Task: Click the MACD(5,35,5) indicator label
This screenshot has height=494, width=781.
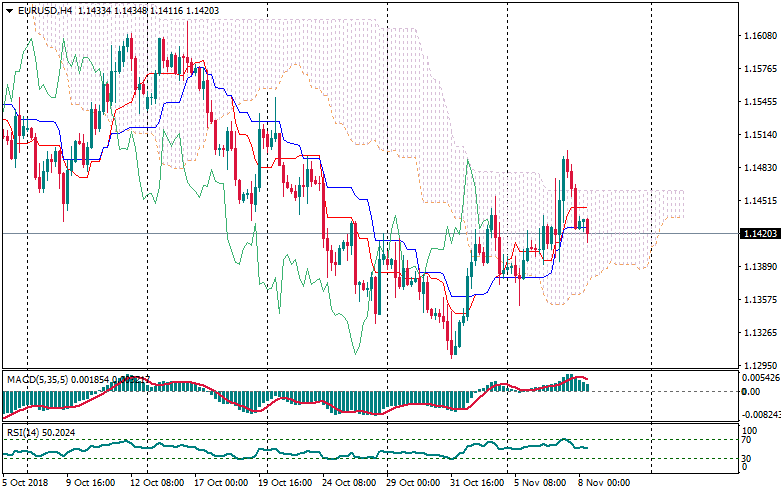Action: point(38,380)
